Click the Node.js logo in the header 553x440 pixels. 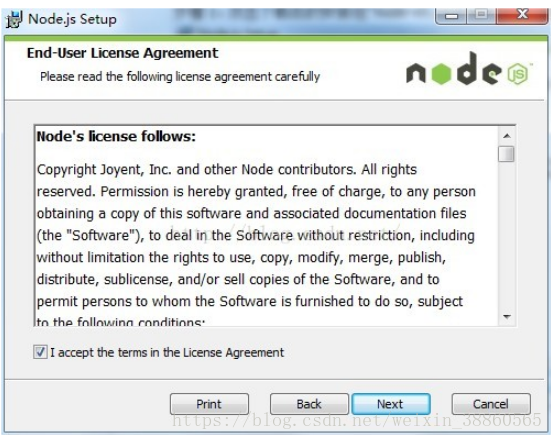[x=469, y=69]
